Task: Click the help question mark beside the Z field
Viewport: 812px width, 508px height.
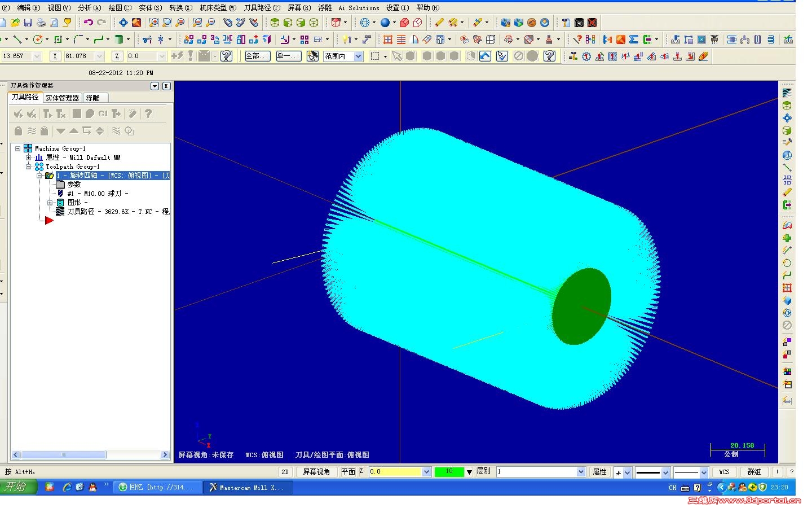Action: click(x=227, y=56)
